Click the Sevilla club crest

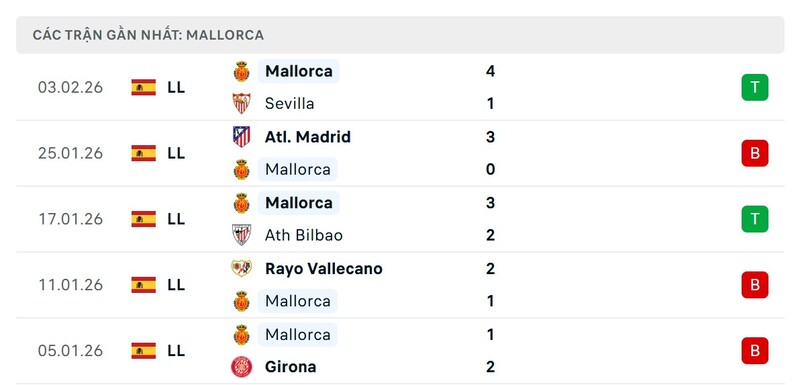pyautogui.click(x=241, y=104)
